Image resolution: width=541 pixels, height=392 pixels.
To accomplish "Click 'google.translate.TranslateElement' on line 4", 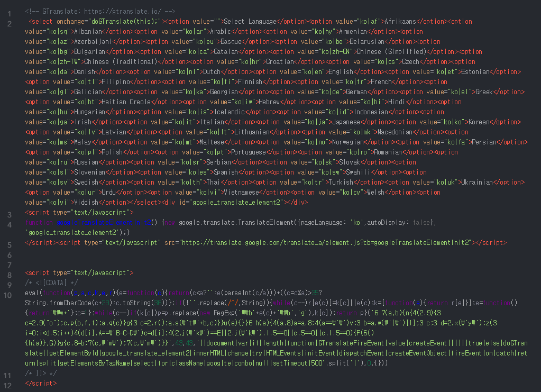I will [x=236, y=223].
